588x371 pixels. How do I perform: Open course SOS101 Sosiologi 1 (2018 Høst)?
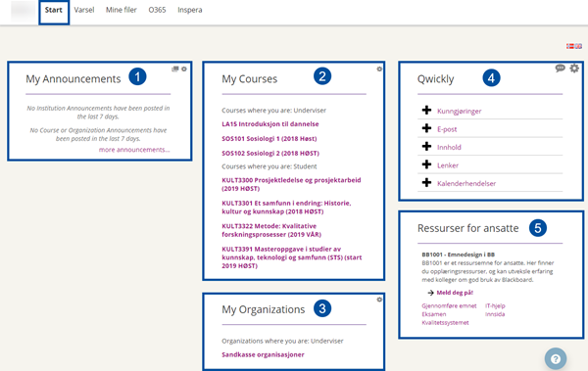pyautogui.click(x=269, y=139)
